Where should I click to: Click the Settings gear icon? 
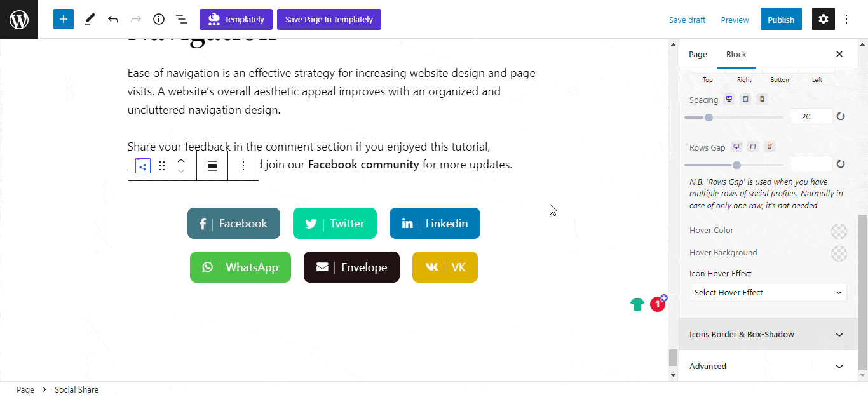[823, 19]
